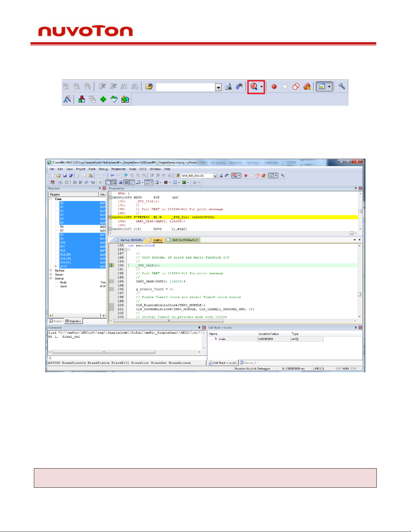
Task: Collapse the code fold at line 186
Action: click(x=126, y=250)
